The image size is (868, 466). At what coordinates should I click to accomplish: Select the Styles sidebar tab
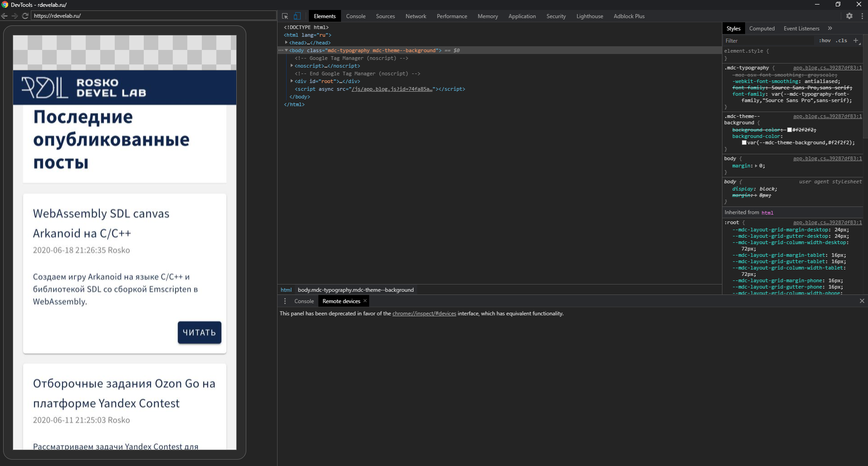coord(733,28)
